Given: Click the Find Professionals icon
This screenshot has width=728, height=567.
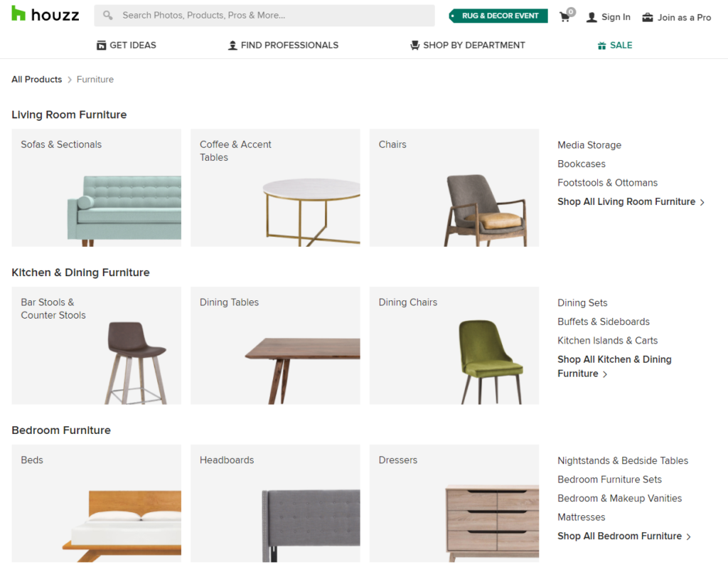Looking at the screenshot, I should pos(232,46).
